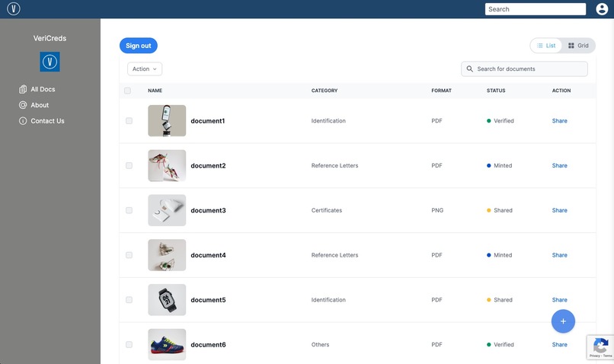Open the document5 watch thumbnail
This screenshot has height=364, width=614.
pos(167,300)
